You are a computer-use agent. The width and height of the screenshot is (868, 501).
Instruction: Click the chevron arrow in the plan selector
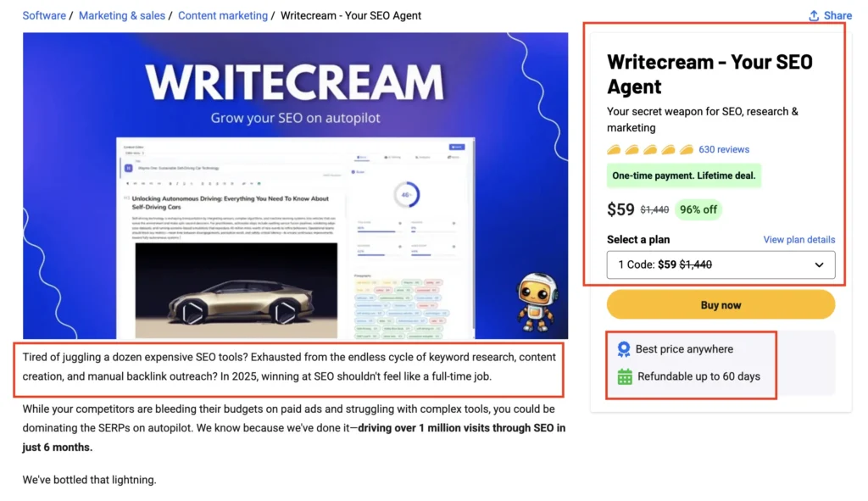click(x=819, y=264)
